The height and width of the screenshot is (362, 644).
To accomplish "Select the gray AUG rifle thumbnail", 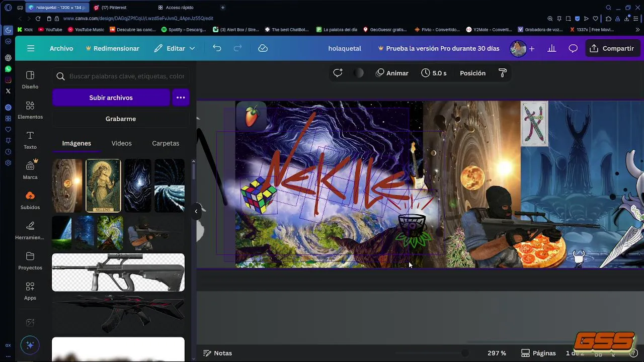I will (118, 272).
